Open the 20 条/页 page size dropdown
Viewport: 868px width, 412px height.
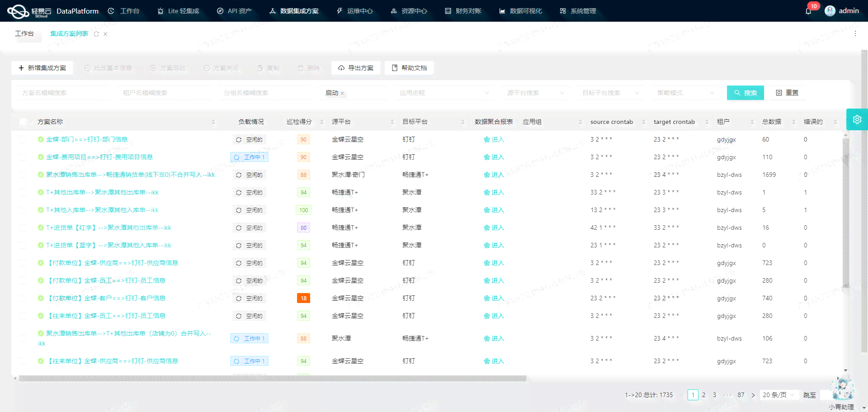click(779, 395)
